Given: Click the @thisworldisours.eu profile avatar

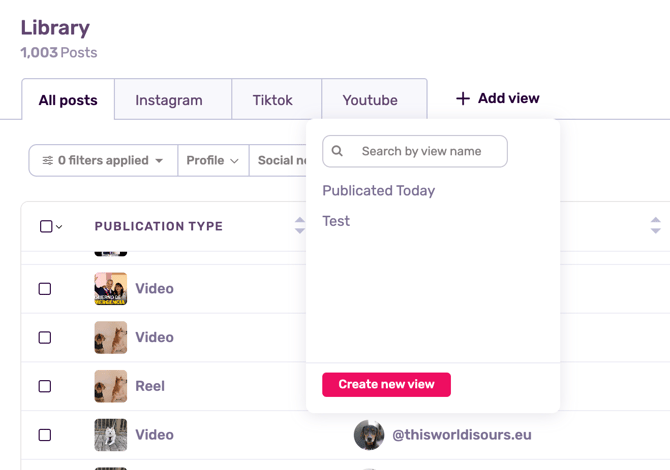Looking at the screenshot, I should [369, 435].
